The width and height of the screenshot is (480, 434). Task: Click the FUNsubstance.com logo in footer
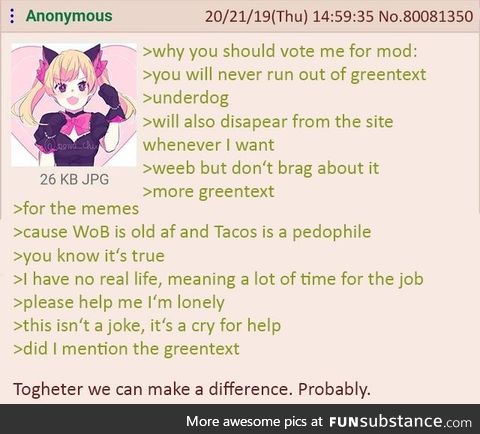point(400,422)
